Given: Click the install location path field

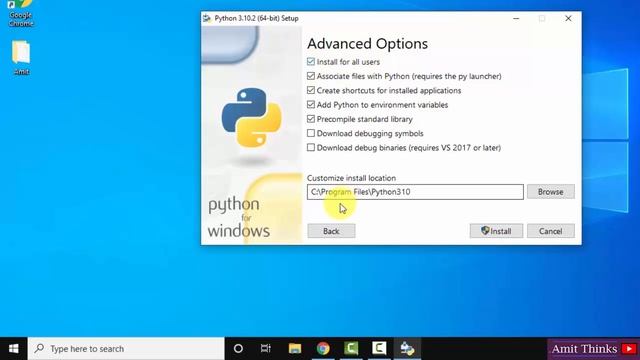Looking at the screenshot, I should (415, 192).
